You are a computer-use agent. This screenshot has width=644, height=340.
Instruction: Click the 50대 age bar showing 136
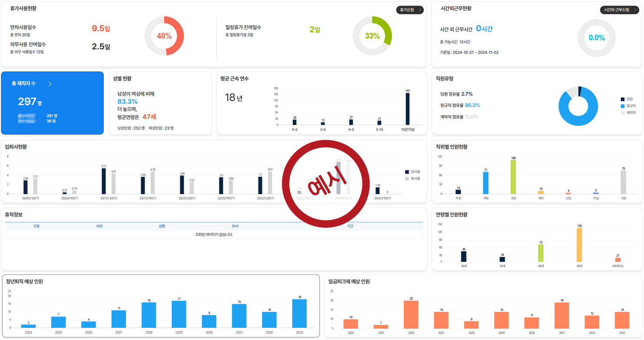pyautogui.click(x=579, y=245)
